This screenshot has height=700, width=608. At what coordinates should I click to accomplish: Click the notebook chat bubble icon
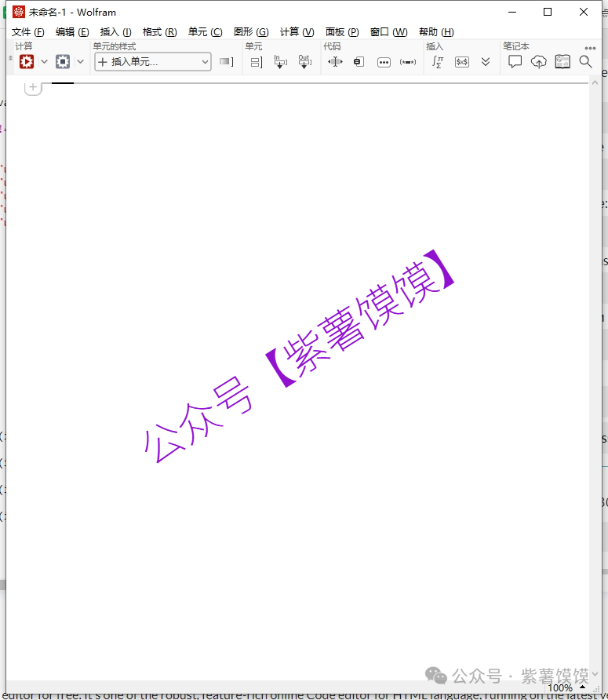(x=515, y=61)
